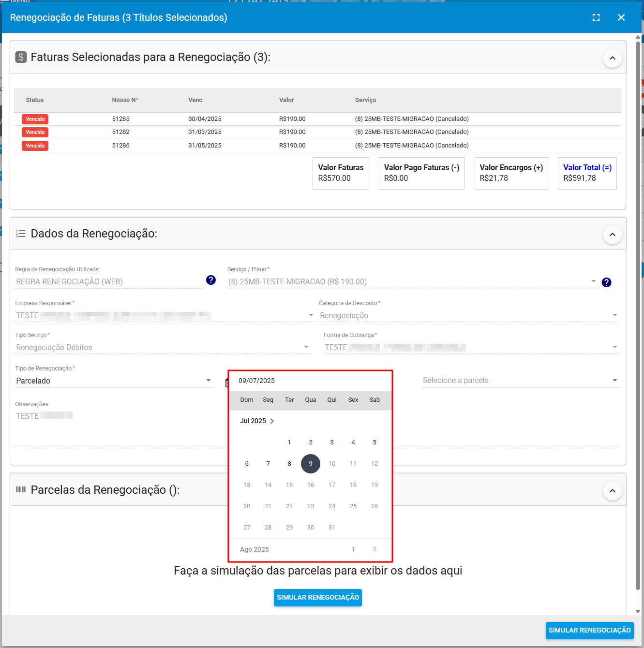Collapse the Faturas Selecionadas section
Image resolution: width=644 pixels, height=648 pixels.
point(613,58)
